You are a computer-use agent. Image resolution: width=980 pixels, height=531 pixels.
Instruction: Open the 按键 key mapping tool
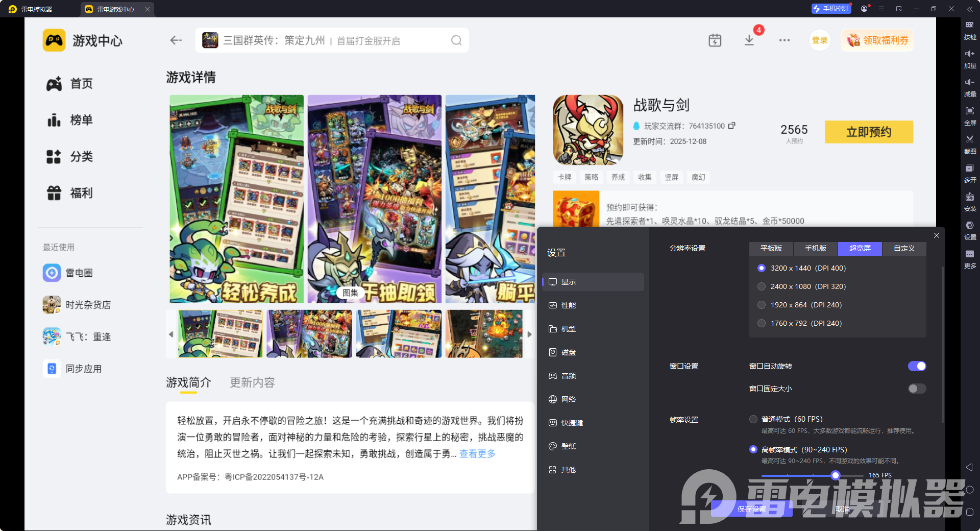click(x=970, y=30)
